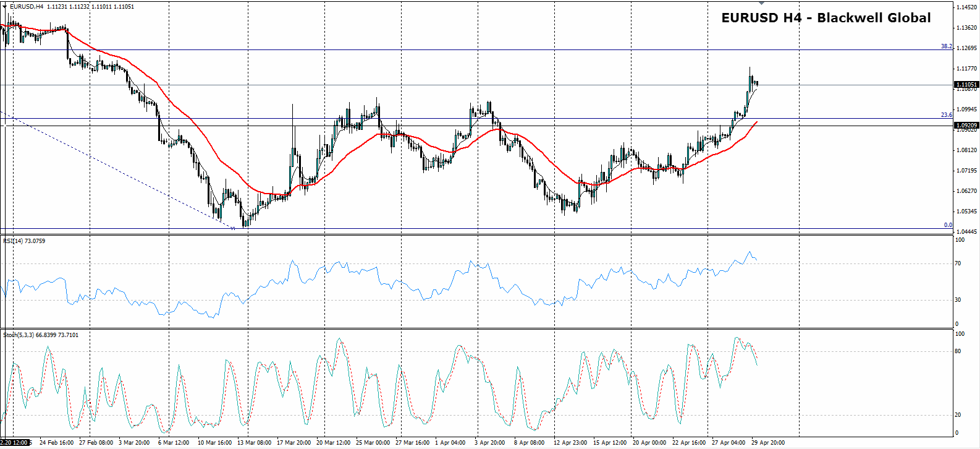Click price axis value 1.11770
980x449 pixels.
[x=966, y=69]
